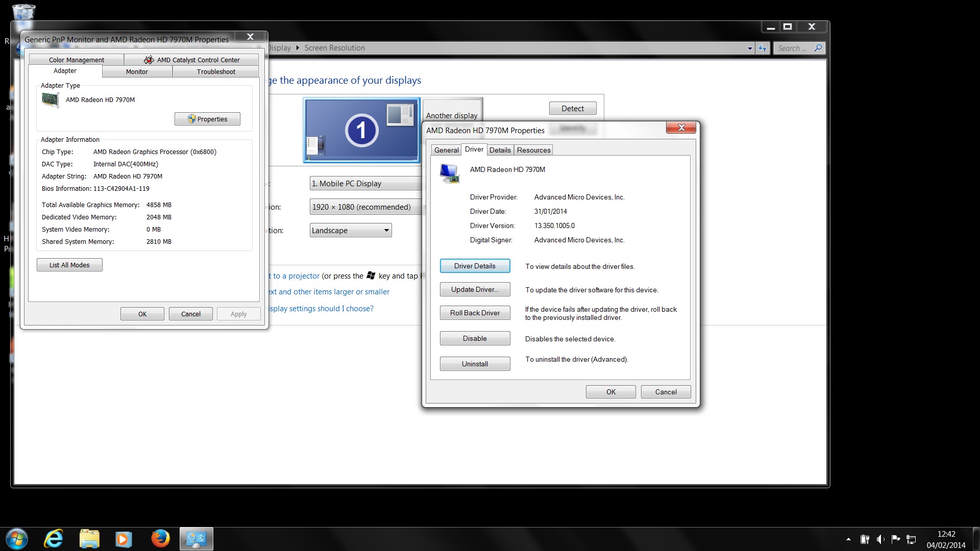Select the Driver tab
This screenshot has height=551, width=980.
tap(474, 149)
